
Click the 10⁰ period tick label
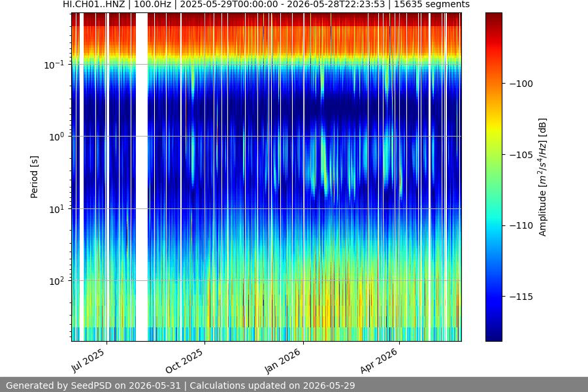click(56, 137)
